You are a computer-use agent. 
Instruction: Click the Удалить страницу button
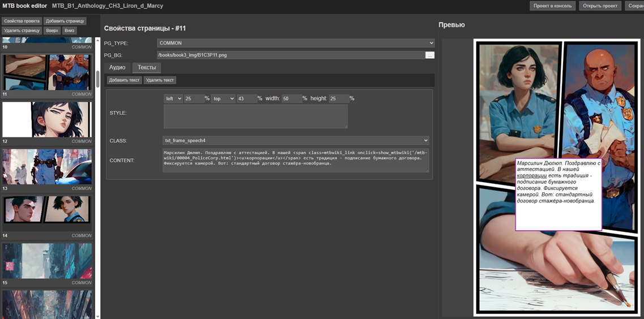[22, 31]
